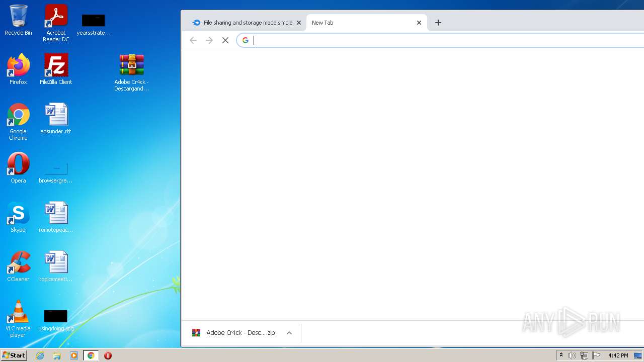Open the Recycle Bin desktop icon
Screen dimensions: 644x362
(18, 20)
